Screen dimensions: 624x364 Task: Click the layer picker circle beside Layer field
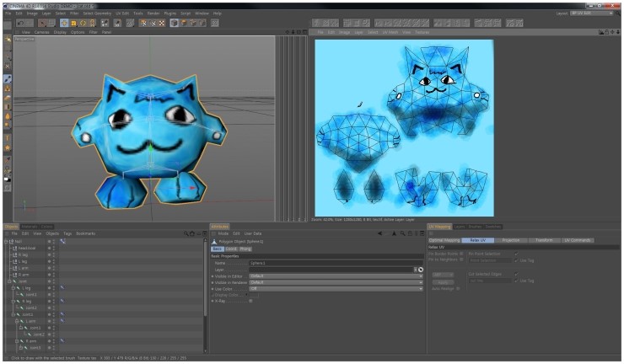click(x=421, y=270)
